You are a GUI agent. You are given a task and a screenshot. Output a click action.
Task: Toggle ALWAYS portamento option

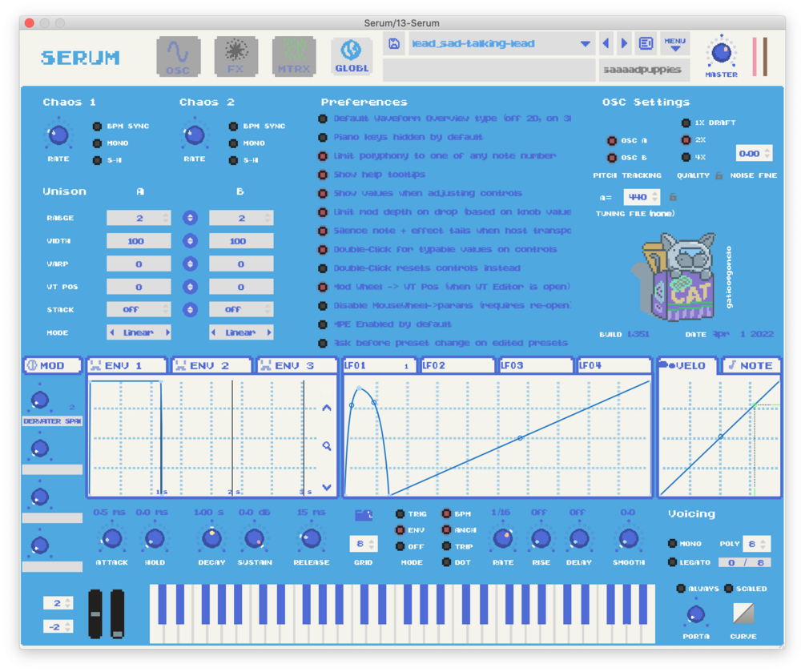coord(681,589)
